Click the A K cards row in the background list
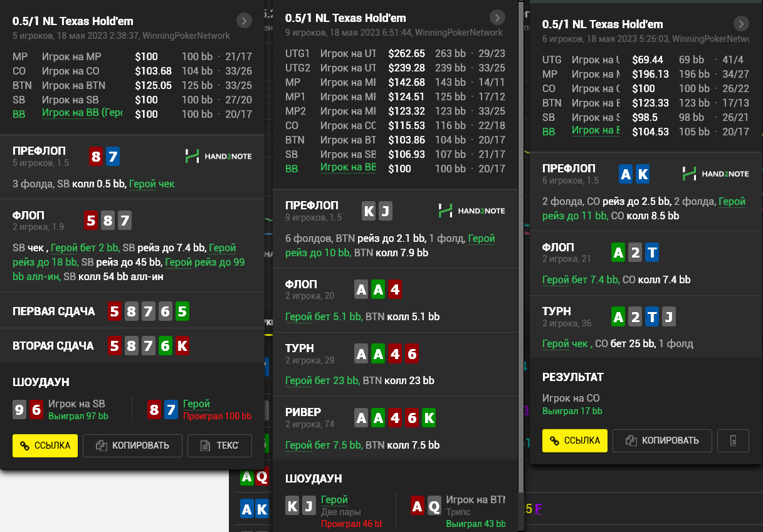Viewport: 763px width, 532px height. pyautogui.click(x=255, y=510)
